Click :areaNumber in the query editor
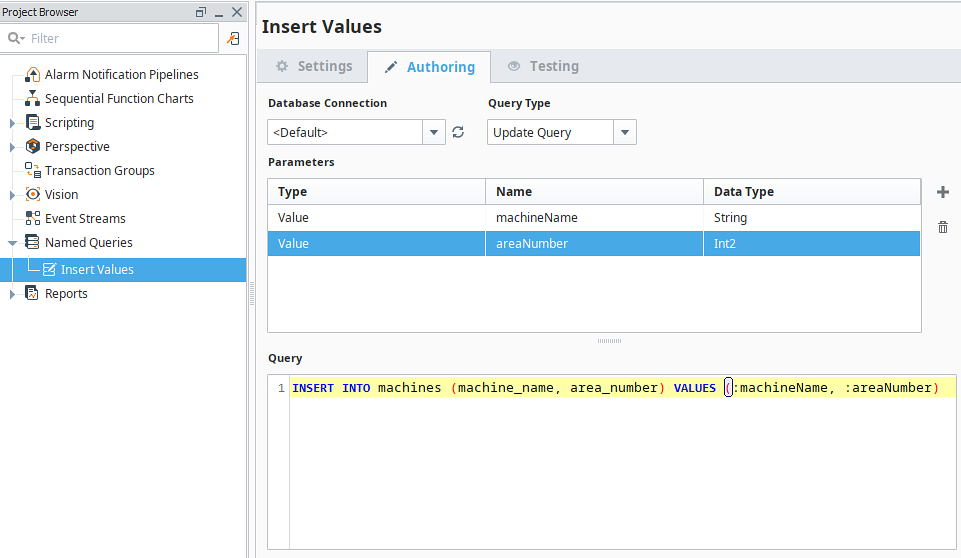The image size is (961, 558). [888, 388]
